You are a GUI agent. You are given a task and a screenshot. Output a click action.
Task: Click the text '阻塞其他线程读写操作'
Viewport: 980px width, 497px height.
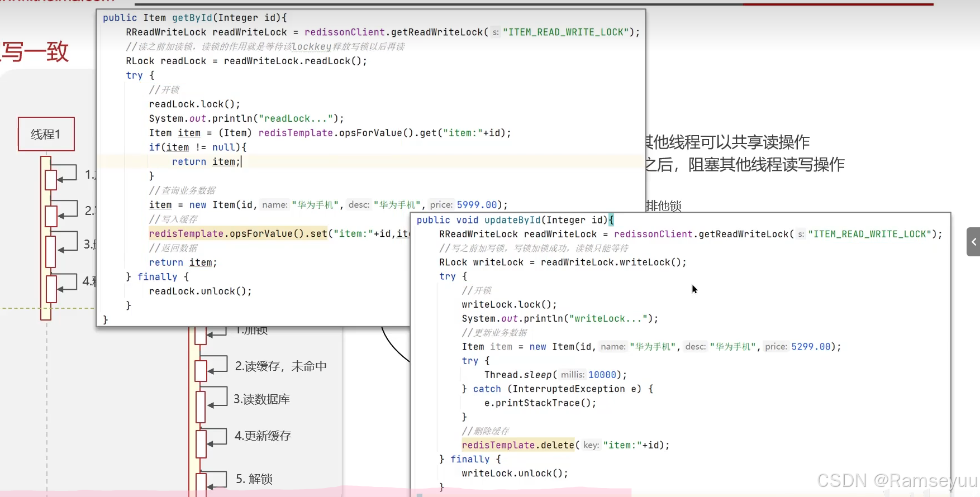[x=767, y=165]
